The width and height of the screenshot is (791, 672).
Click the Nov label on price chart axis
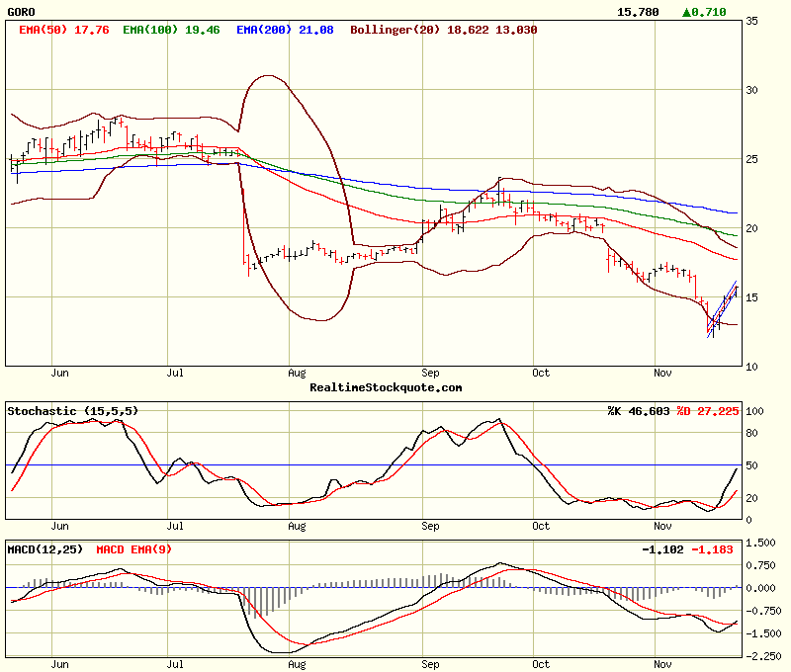pyautogui.click(x=662, y=373)
